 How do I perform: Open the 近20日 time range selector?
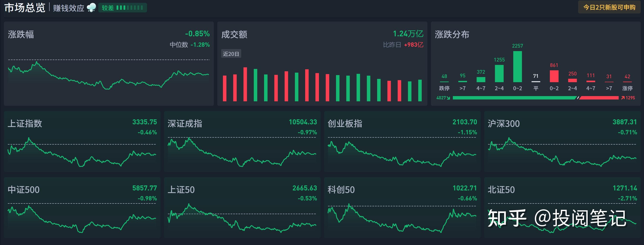pos(231,53)
